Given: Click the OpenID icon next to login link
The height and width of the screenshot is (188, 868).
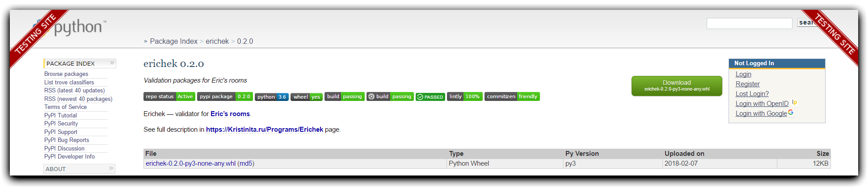Looking at the screenshot, I should (794, 103).
